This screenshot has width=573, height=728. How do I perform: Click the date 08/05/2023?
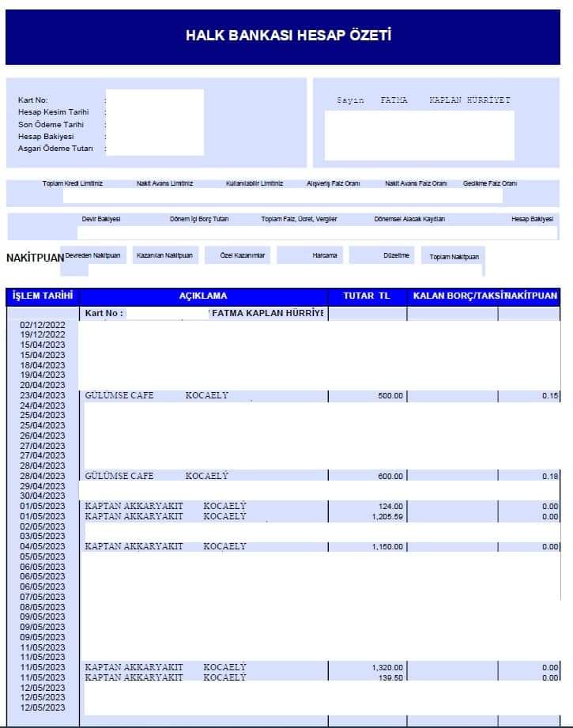pyautogui.click(x=43, y=607)
